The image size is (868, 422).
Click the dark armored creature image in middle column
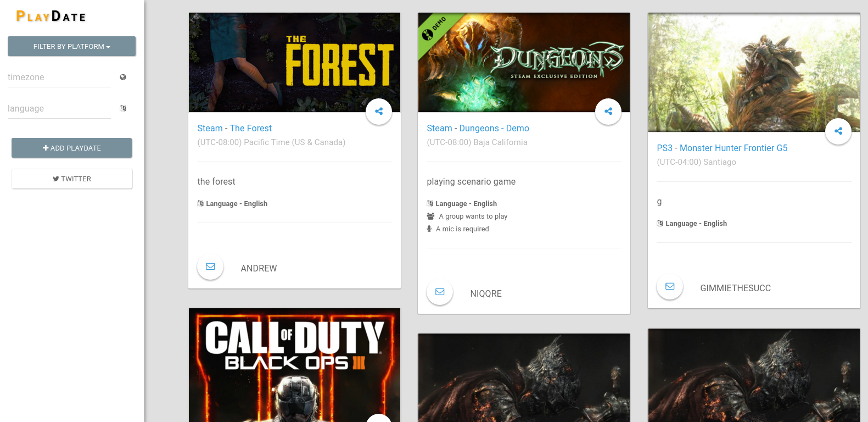(524, 377)
